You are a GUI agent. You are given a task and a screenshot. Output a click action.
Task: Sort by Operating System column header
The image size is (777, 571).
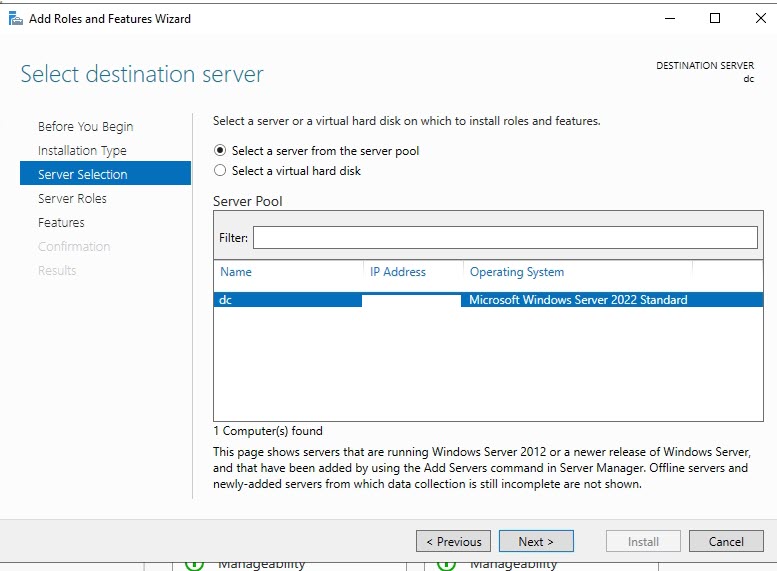point(516,272)
